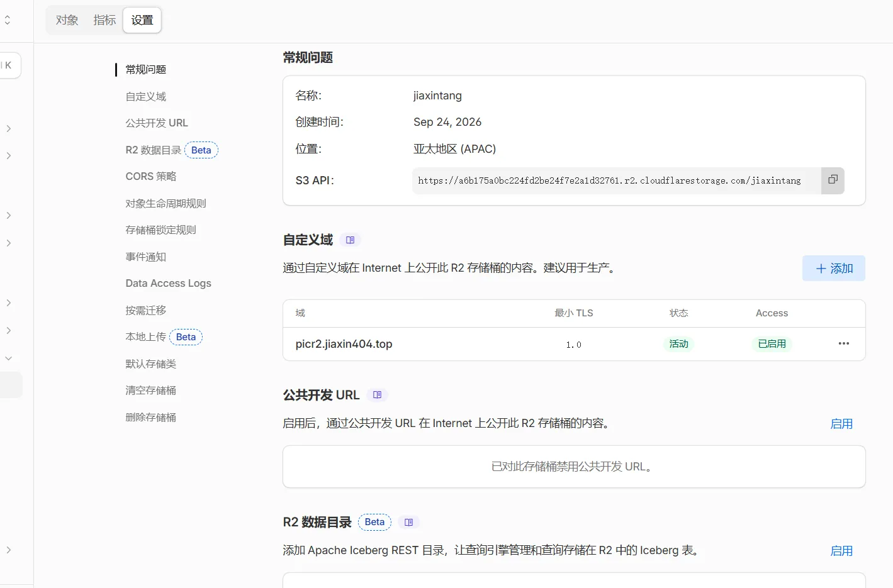Click 已对此存储桶禁用公共开发 URL message
The height and width of the screenshot is (588, 893).
[574, 467]
